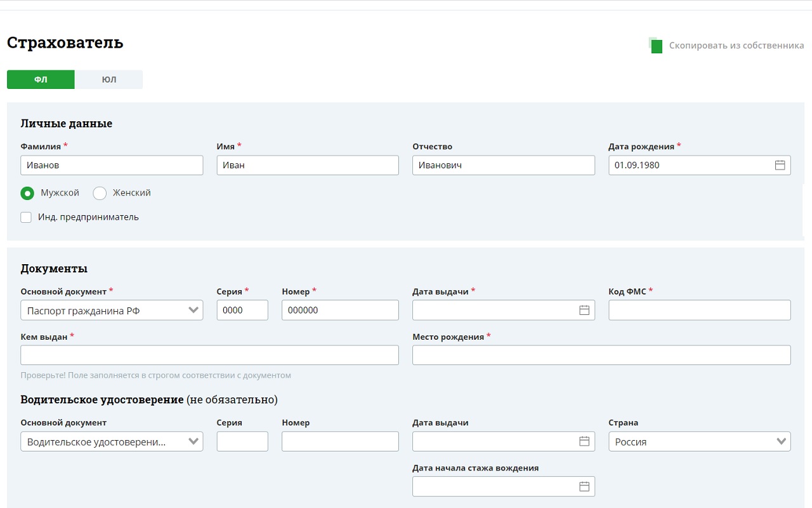The image size is (812, 508).
Task: Click driver's license Серия field
Action: pyautogui.click(x=242, y=442)
